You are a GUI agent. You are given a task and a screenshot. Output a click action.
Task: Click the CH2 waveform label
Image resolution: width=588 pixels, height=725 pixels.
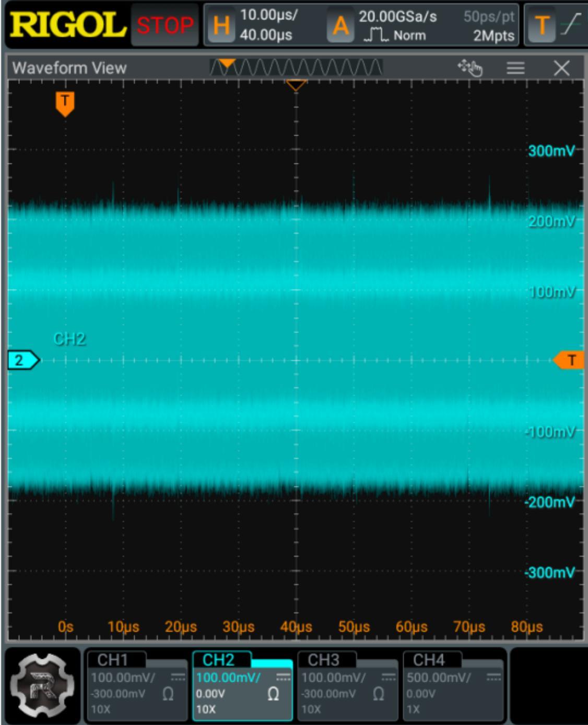tap(69, 339)
